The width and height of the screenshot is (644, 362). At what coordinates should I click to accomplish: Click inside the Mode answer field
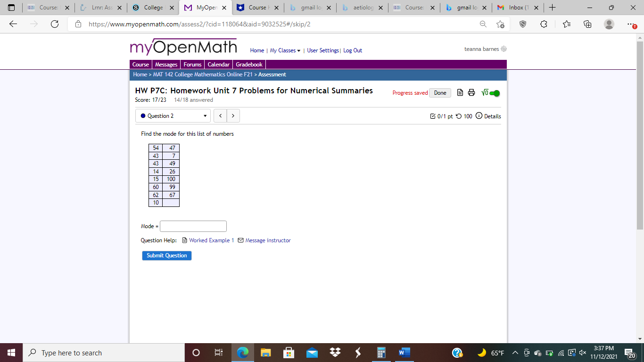193,226
